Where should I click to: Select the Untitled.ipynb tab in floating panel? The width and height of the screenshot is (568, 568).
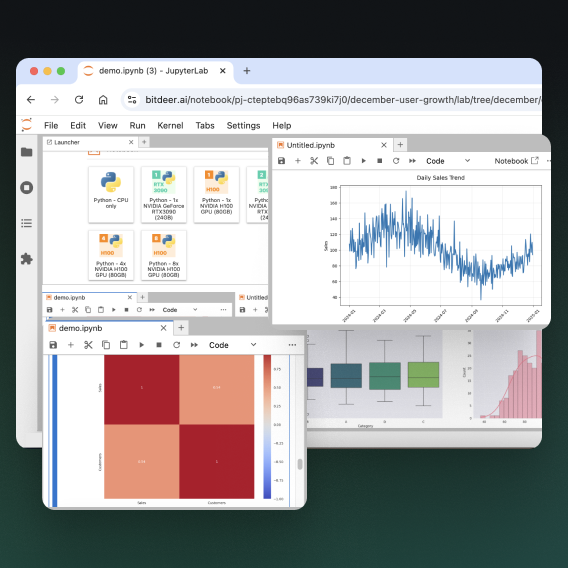pyautogui.click(x=332, y=145)
